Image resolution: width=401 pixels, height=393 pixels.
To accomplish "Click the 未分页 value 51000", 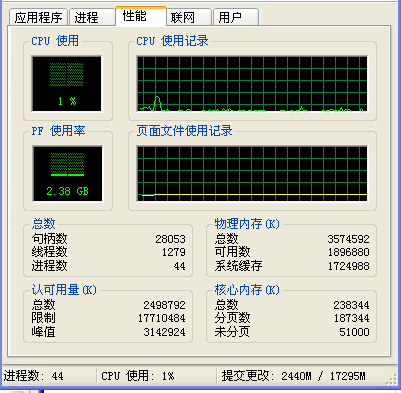I will pos(354,332).
